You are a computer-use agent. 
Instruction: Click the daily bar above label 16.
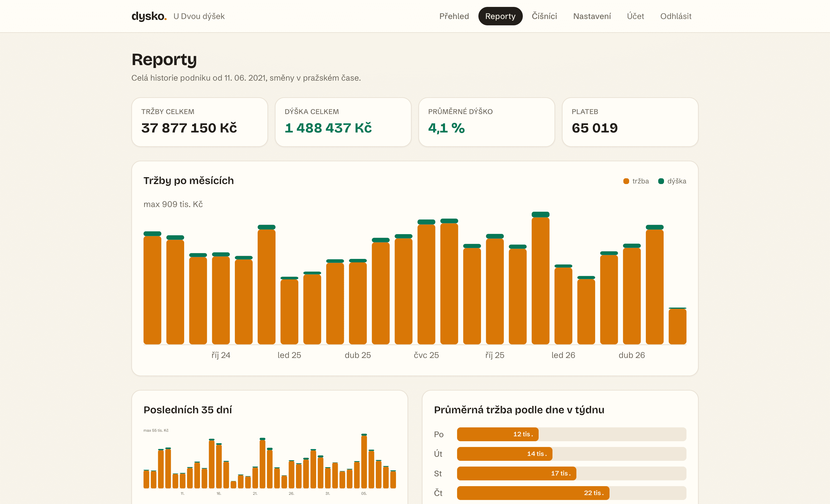point(219,466)
